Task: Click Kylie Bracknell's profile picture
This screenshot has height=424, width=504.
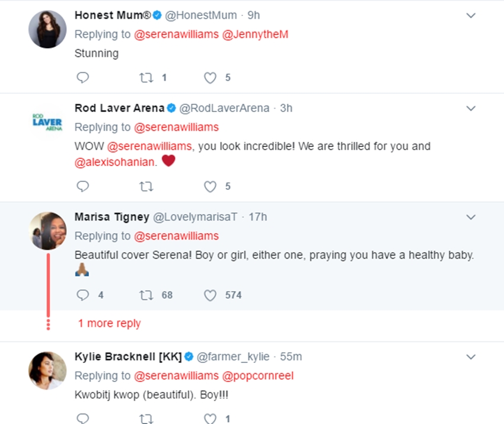Action: click(x=47, y=371)
